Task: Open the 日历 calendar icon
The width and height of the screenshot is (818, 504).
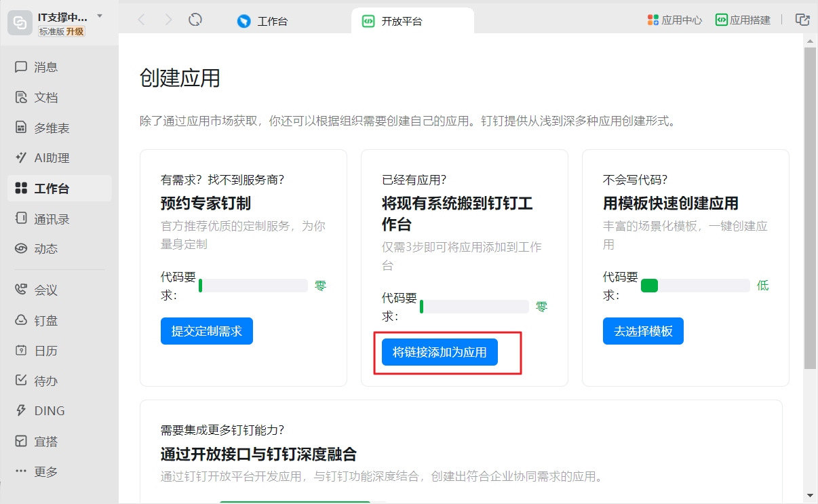Action: pos(21,351)
